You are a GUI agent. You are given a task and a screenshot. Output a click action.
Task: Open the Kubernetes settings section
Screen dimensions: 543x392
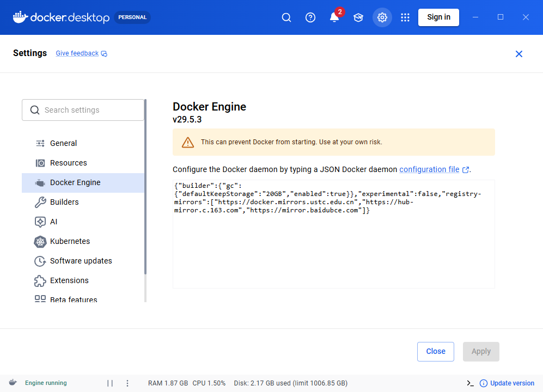pyautogui.click(x=83, y=241)
